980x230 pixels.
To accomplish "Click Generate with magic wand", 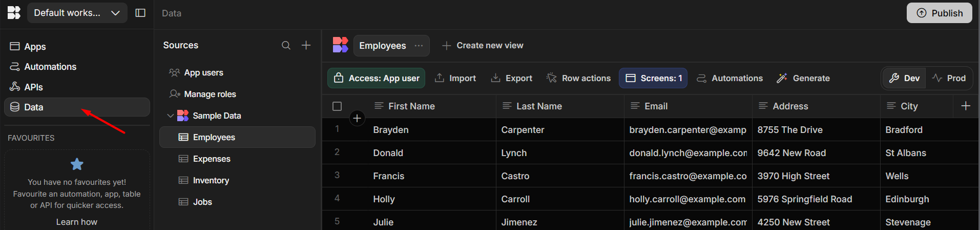I will [x=803, y=78].
